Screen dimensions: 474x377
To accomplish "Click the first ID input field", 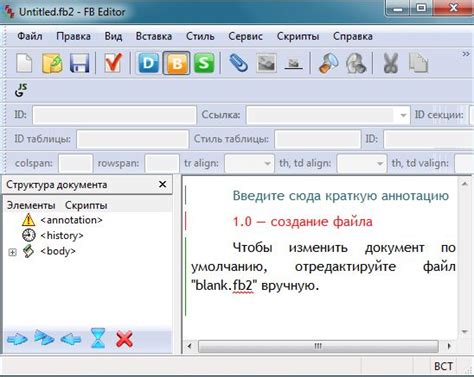I will point(114,115).
